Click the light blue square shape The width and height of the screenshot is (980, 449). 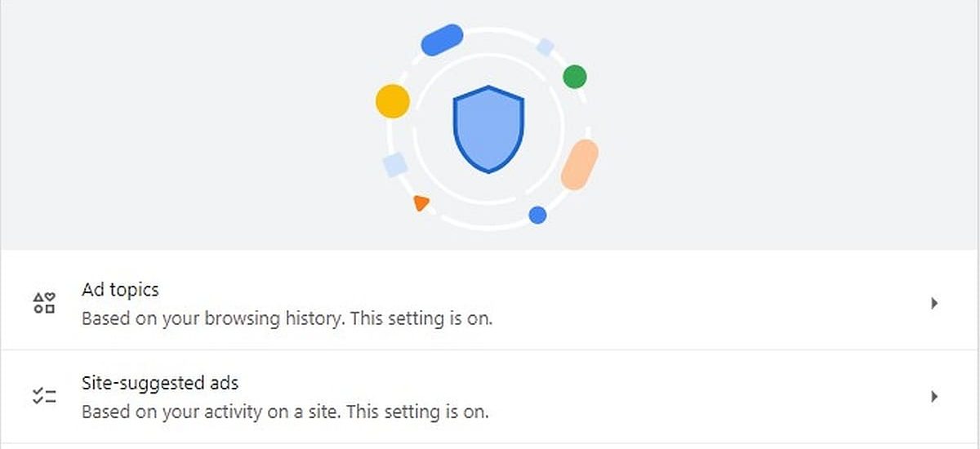(395, 166)
